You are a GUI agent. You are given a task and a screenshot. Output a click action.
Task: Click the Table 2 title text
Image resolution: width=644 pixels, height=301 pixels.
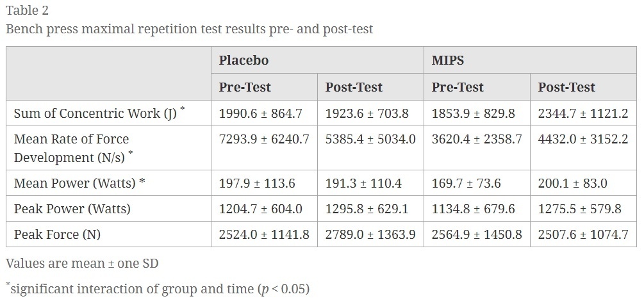(x=27, y=11)
